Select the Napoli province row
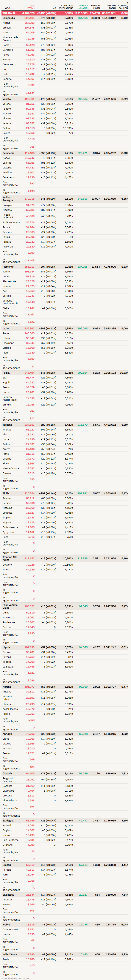The height and width of the screenshot is (980, 131). coord(7,158)
